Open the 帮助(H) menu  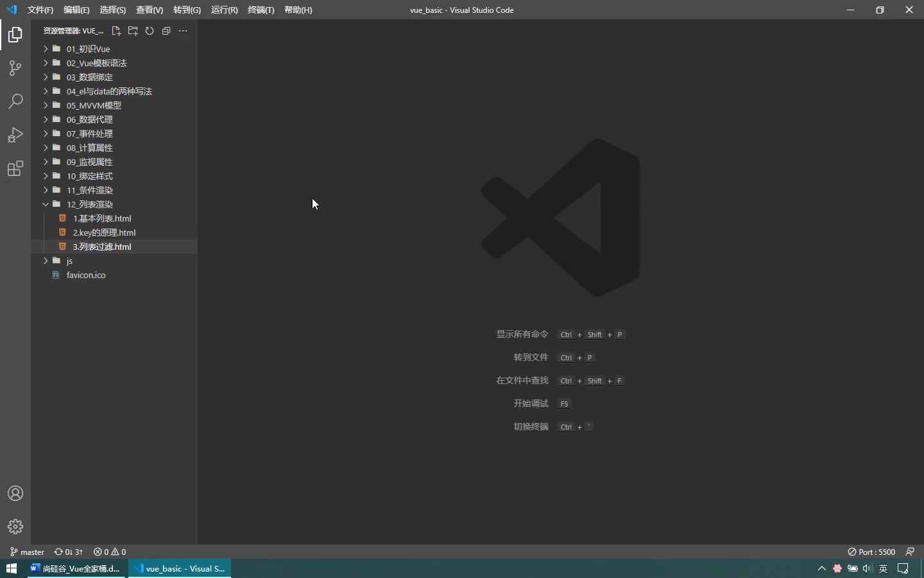tap(298, 10)
